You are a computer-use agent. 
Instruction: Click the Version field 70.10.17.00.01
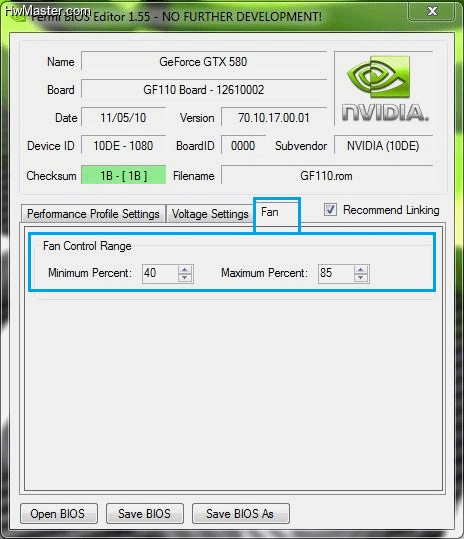[x=274, y=118]
